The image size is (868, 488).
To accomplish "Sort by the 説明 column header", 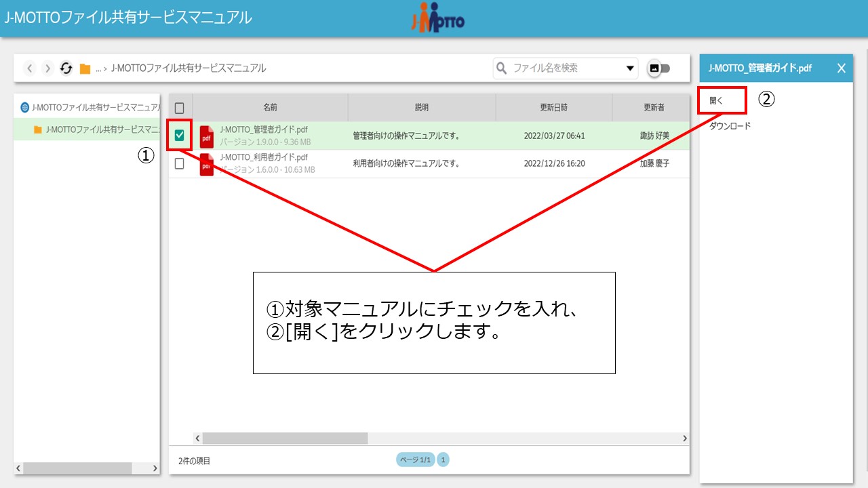I will pyautogui.click(x=422, y=108).
